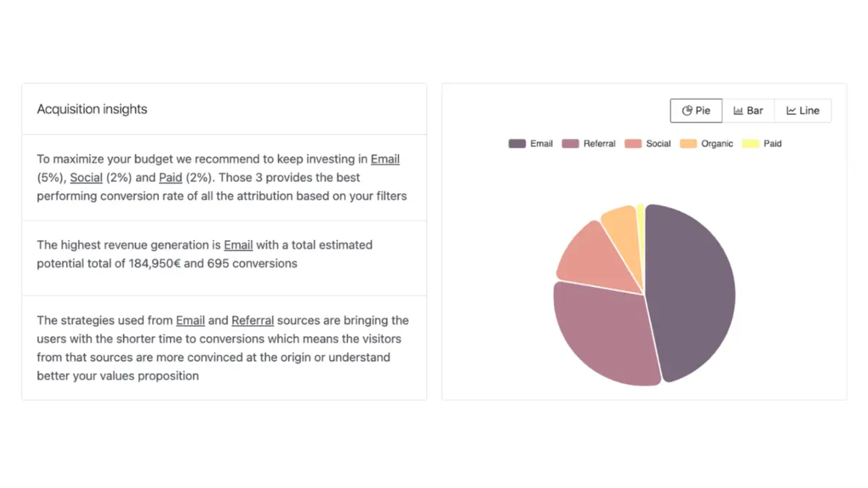Toggle the Referral series via its legend swatch

click(x=571, y=144)
